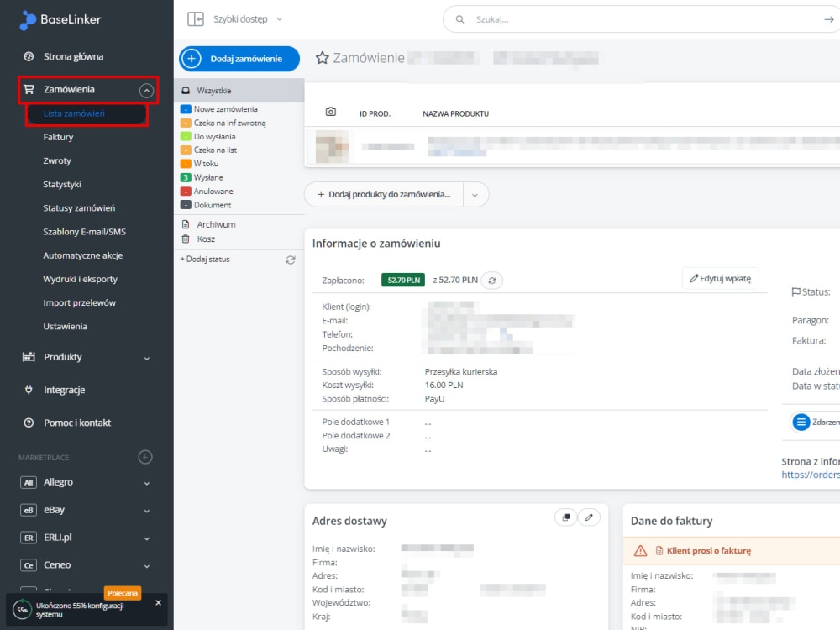The image size is (840, 630).
Task: Click the warning triangle in invoice banner
Action: pyautogui.click(x=640, y=551)
